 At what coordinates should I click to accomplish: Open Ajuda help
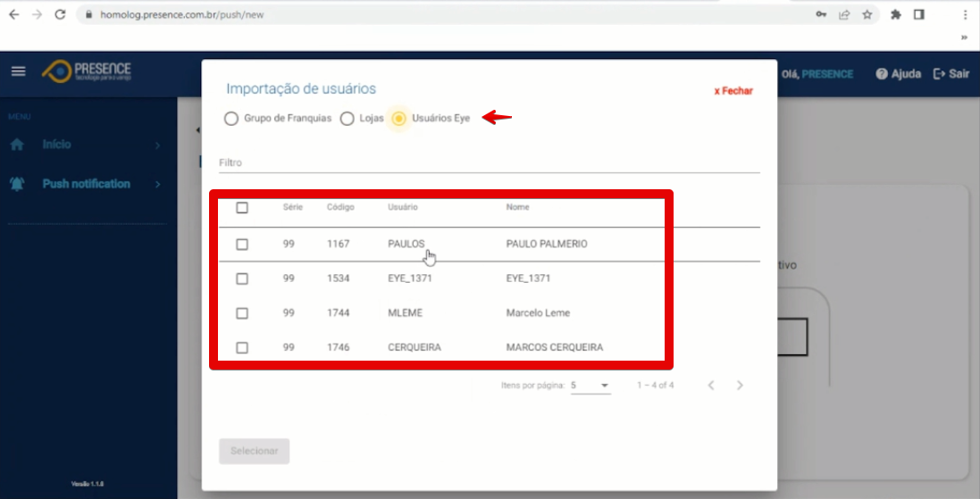click(898, 74)
